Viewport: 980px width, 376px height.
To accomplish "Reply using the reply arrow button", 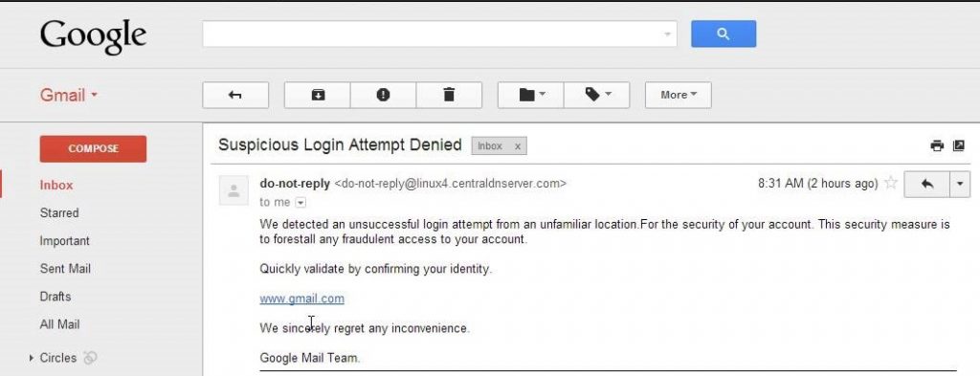I will pos(926,185).
